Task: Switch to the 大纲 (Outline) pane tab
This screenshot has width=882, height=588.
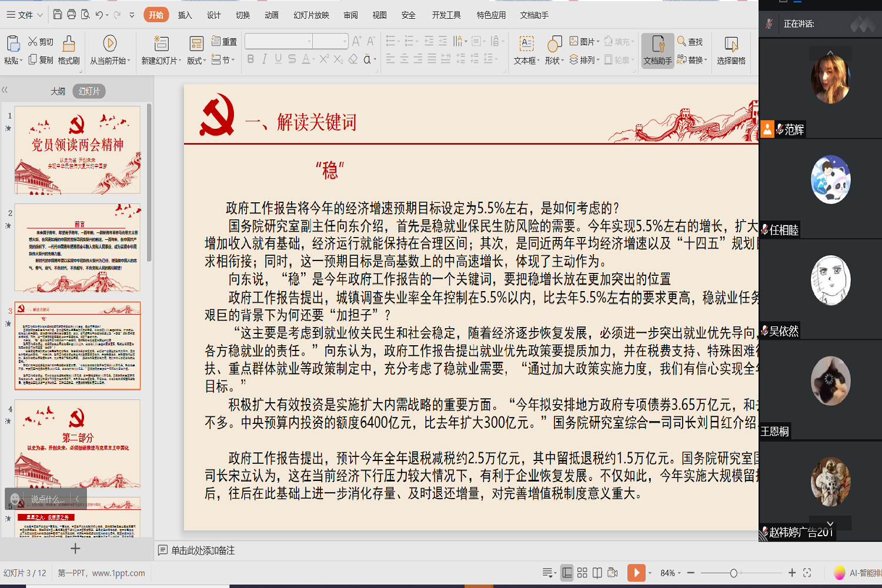Action: coord(56,91)
